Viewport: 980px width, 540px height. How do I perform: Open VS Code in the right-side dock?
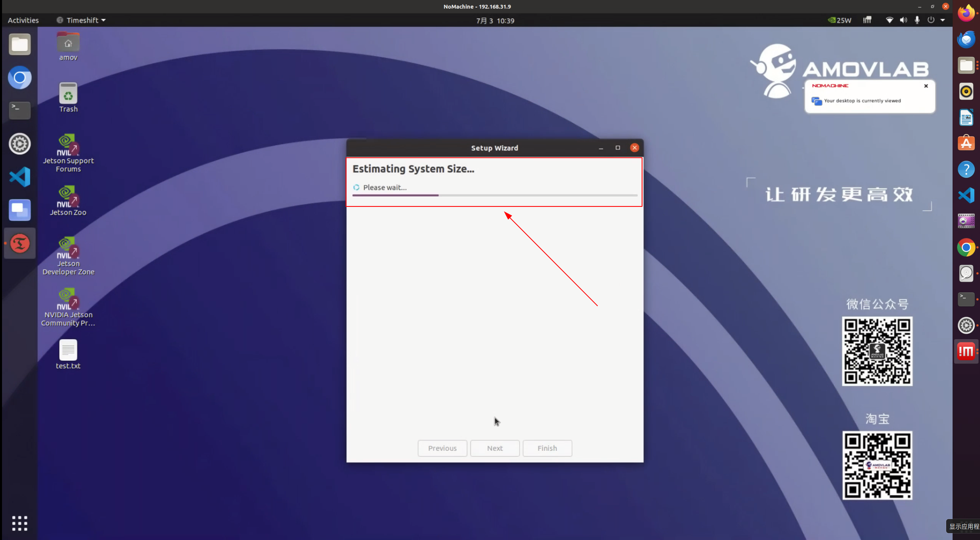pyautogui.click(x=966, y=195)
